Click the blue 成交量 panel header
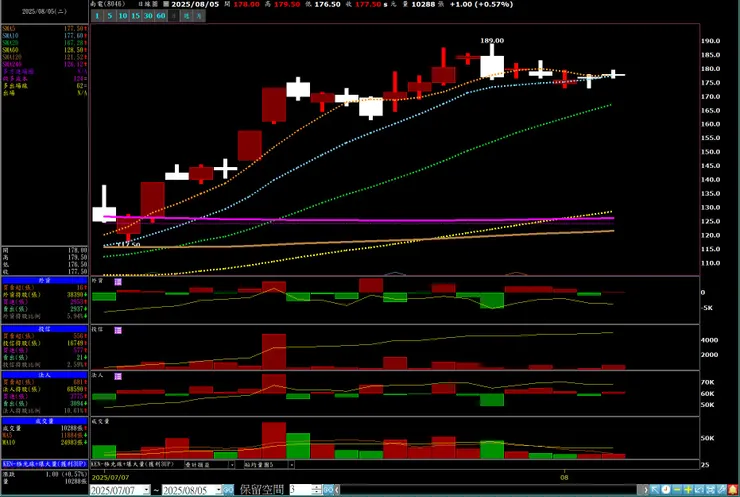 coord(44,421)
